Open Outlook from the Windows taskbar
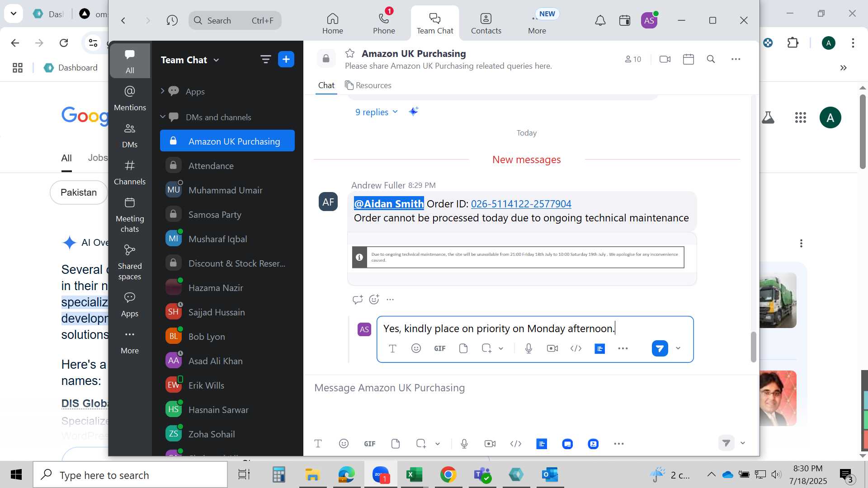Viewport: 868px width, 488px height. click(550, 474)
